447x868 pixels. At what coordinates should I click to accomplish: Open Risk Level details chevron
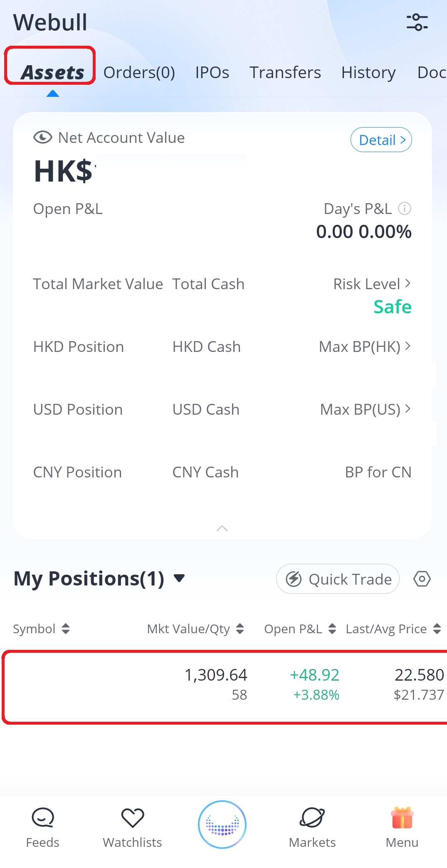(x=407, y=283)
